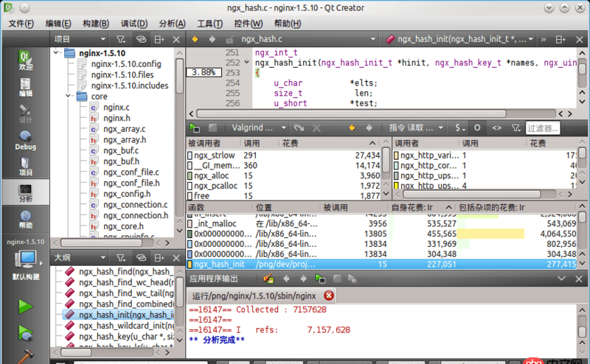Open the 欢迎 (Welcome) mode
Viewport: 590px width, 364px height.
[x=25, y=59]
